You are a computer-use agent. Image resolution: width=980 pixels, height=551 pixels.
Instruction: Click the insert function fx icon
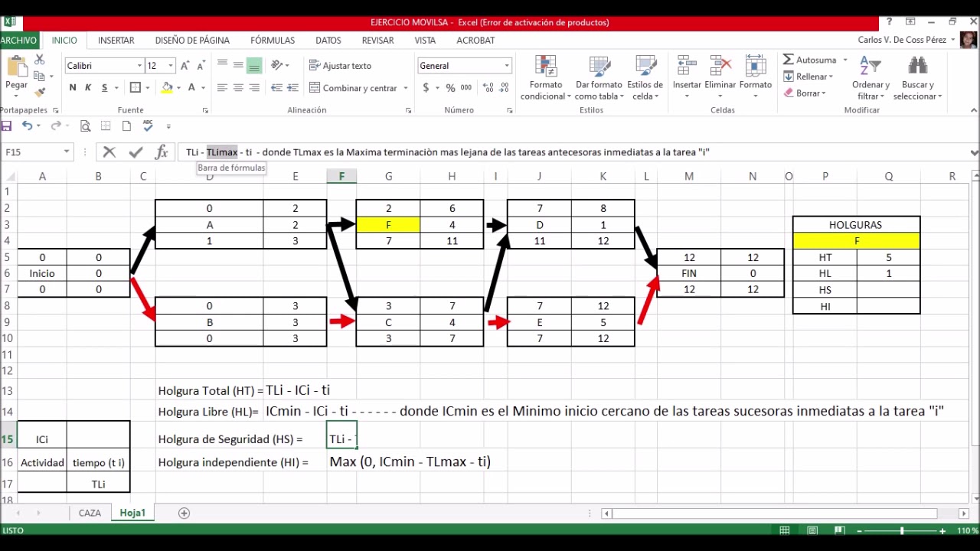tap(162, 152)
